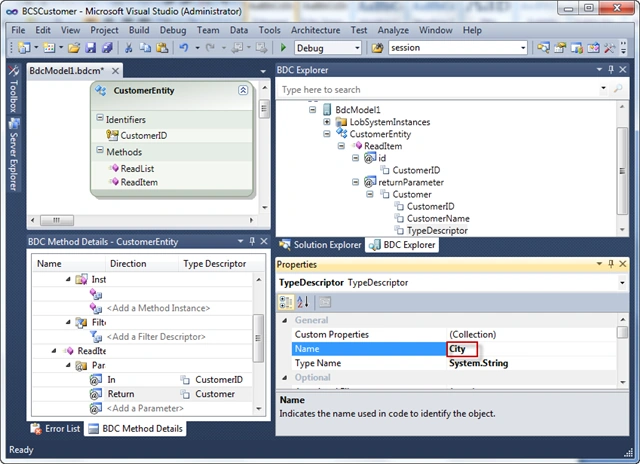Click Add a Parameter link

click(x=145, y=408)
